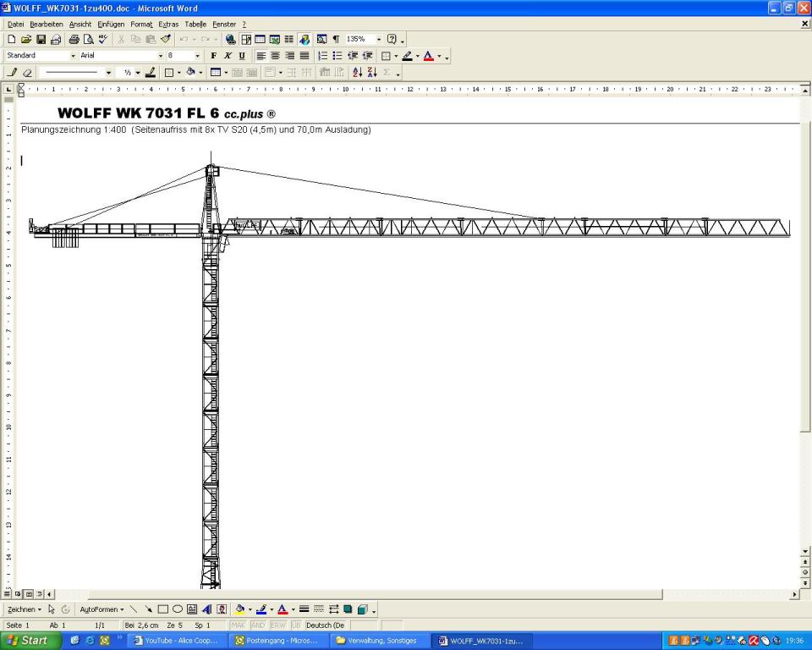Set paragraph alignment to left

(x=261, y=56)
